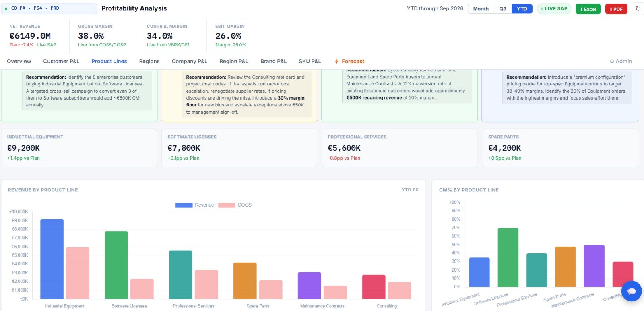
Task: Click the Admin link
Action: click(x=621, y=61)
